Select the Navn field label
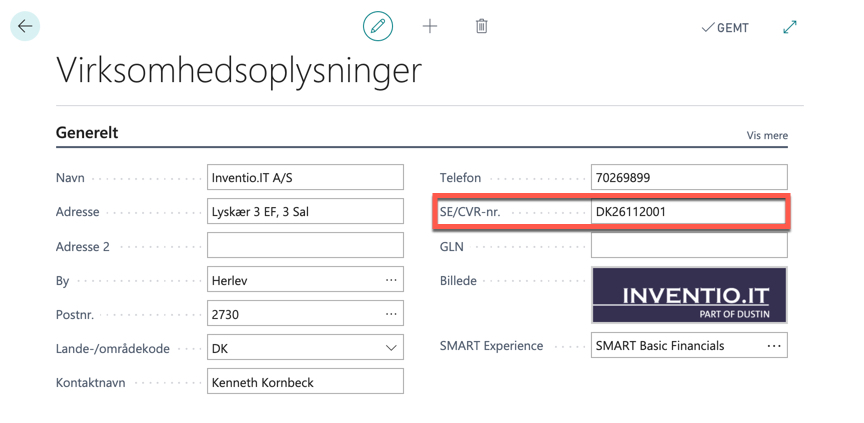 click(x=71, y=178)
